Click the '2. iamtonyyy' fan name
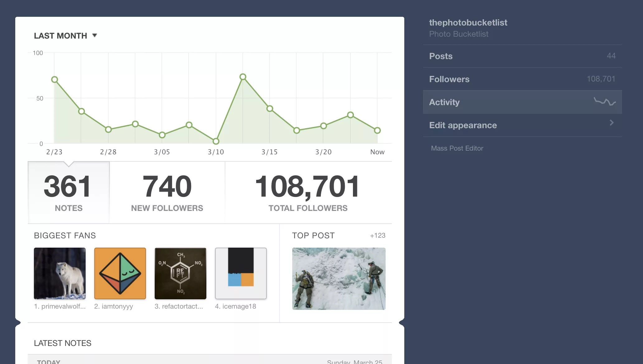 114,306
